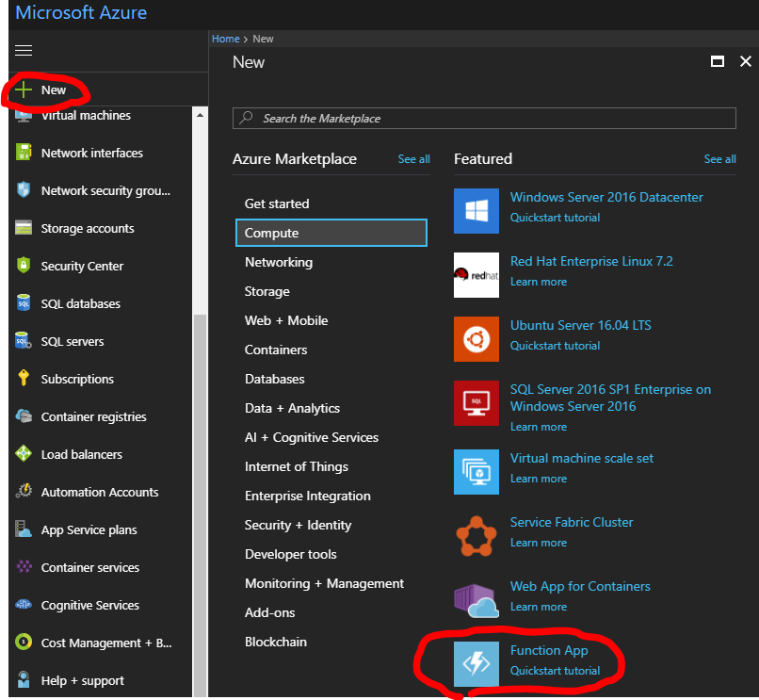Screen dimensions: 759x700
Task: Click the Network security groups shield icon
Action: coord(24,190)
